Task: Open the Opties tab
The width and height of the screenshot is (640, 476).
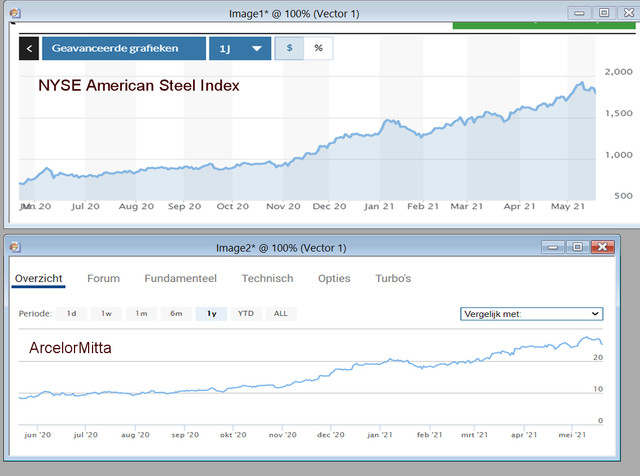Action: click(334, 278)
